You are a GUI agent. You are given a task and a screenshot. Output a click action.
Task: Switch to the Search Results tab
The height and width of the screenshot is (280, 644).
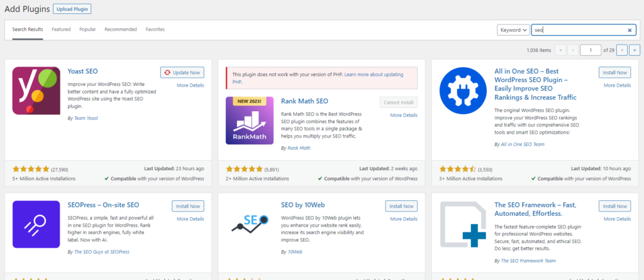28,30
